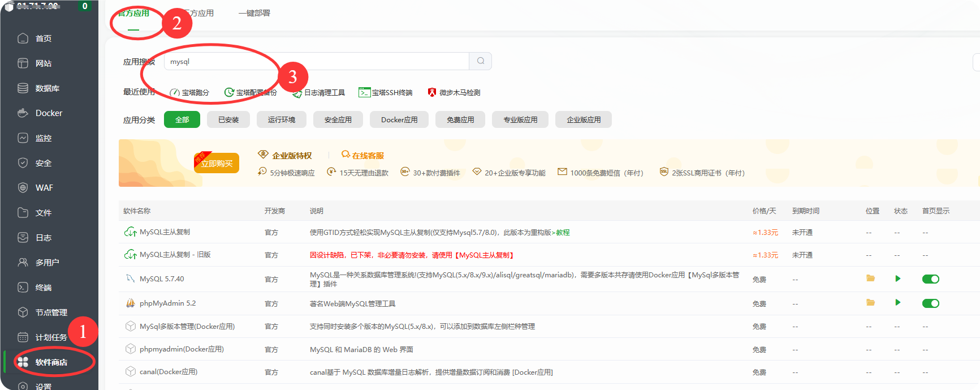Click the MySQL 5.7.40 status play icon
The height and width of the screenshot is (390, 980).
(897, 278)
